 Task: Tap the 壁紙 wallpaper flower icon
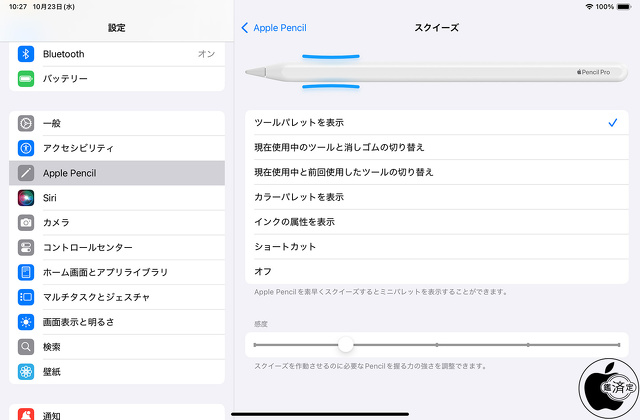click(x=26, y=372)
